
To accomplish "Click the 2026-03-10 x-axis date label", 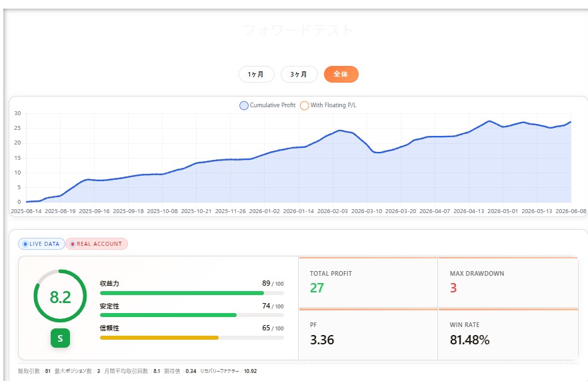I will 367,211.
